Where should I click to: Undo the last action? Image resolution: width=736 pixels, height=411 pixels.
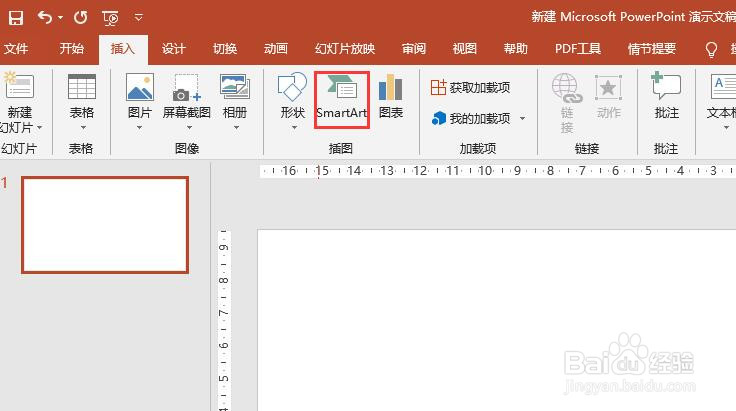click(45, 18)
